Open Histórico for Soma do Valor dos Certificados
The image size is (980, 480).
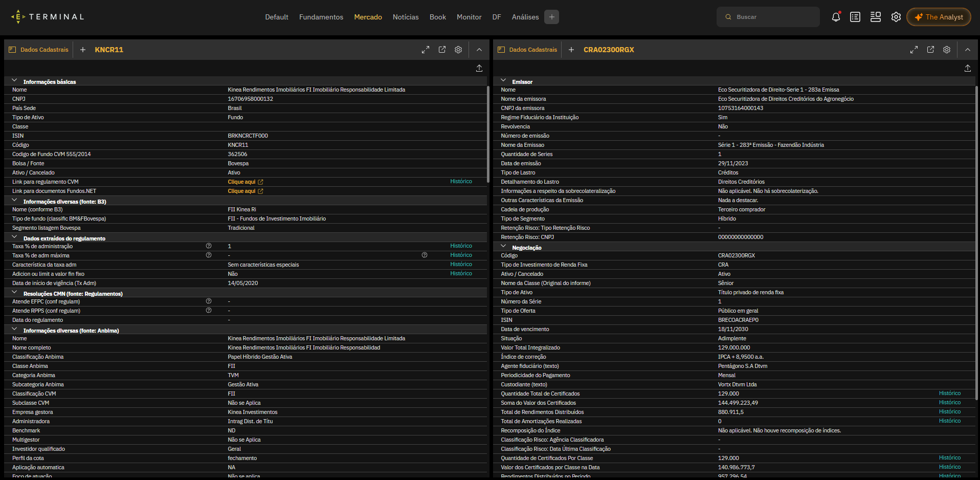tap(950, 402)
